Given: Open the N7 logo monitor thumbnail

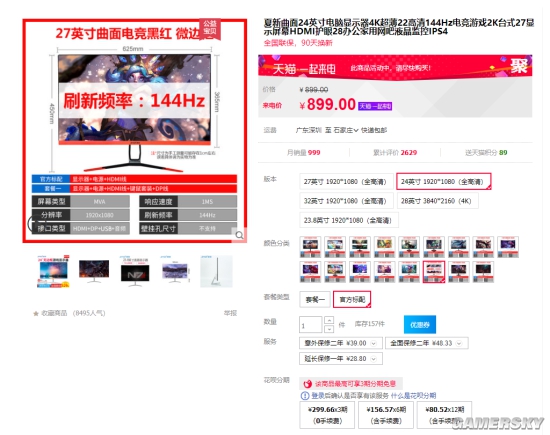Looking at the screenshot, I should coord(135,272).
